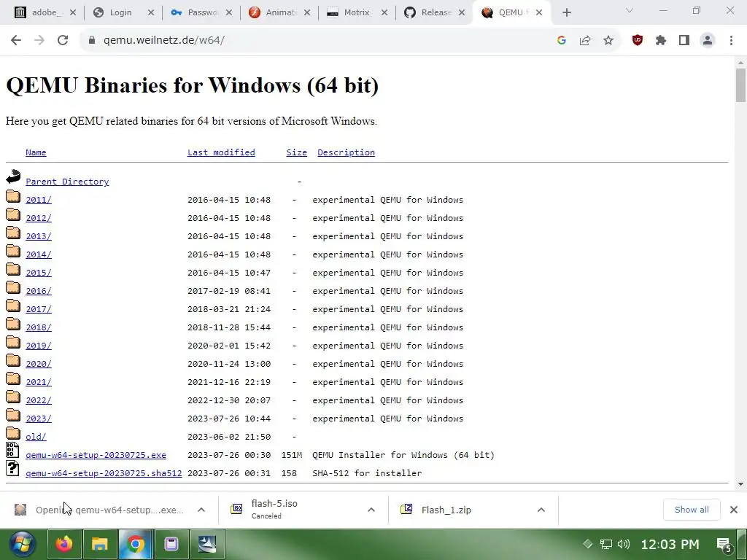The height and width of the screenshot is (560, 747).
Task: Open the Windows Start button
Action: coord(23,544)
